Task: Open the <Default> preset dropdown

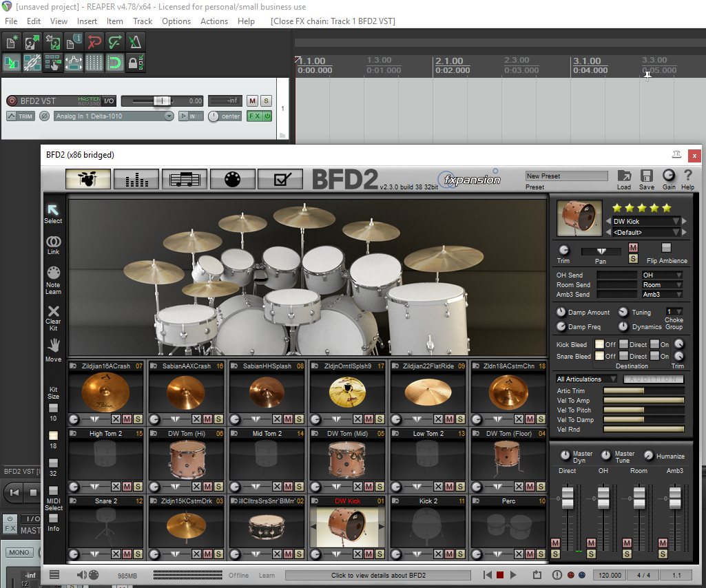Action: [x=646, y=232]
